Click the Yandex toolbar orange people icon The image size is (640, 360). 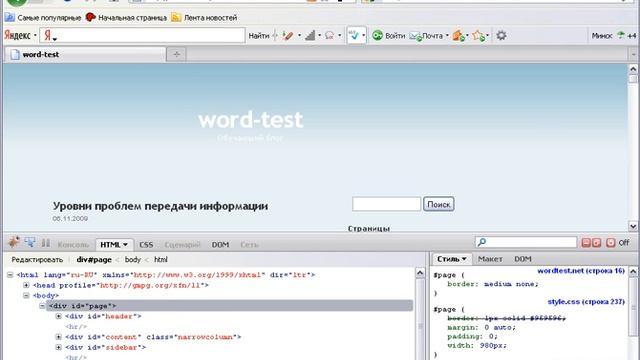click(x=458, y=36)
